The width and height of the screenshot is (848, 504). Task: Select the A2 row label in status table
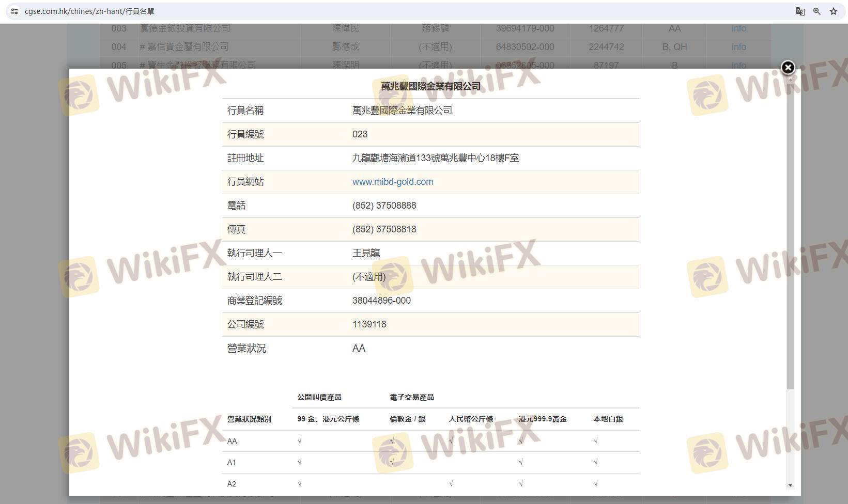point(232,484)
